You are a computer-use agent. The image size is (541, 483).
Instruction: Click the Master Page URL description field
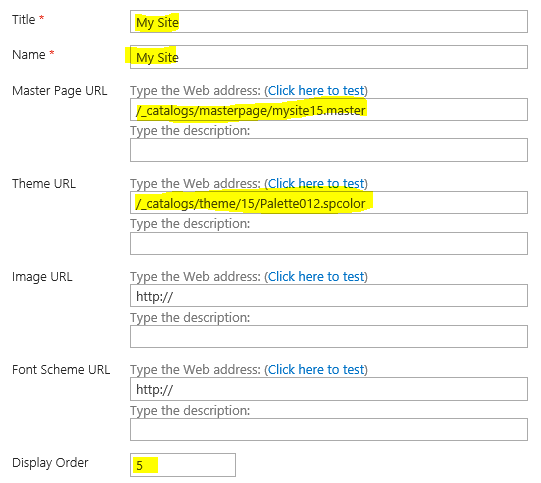(x=328, y=150)
